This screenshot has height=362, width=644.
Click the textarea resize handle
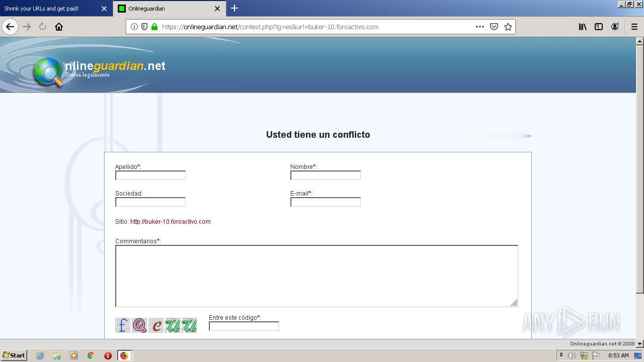coord(514,303)
